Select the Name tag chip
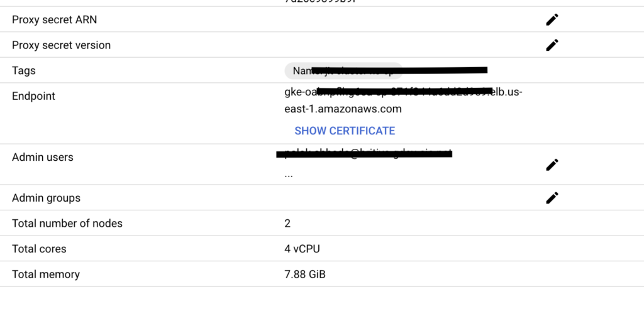Viewport: 644px width, 309px height. (x=343, y=71)
